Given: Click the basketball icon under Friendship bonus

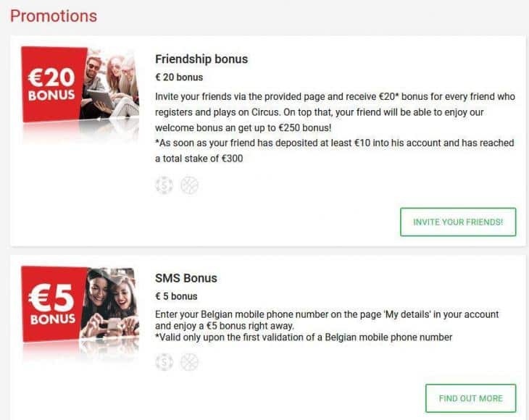Looking at the screenshot, I should pyautogui.click(x=189, y=185).
